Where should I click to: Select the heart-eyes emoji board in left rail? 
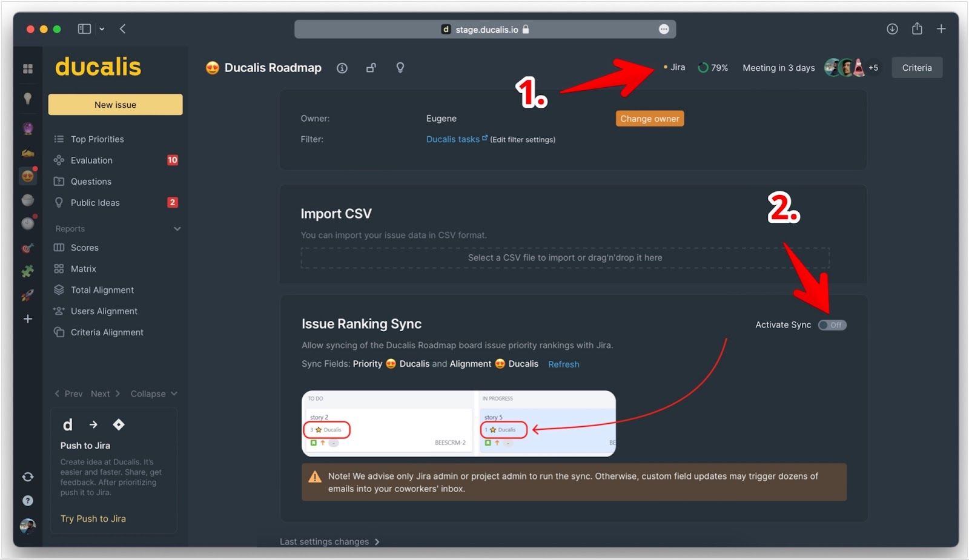click(28, 176)
